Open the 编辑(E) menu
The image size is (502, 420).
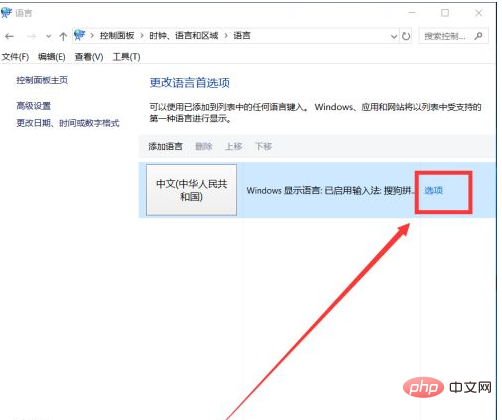pos(52,57)
